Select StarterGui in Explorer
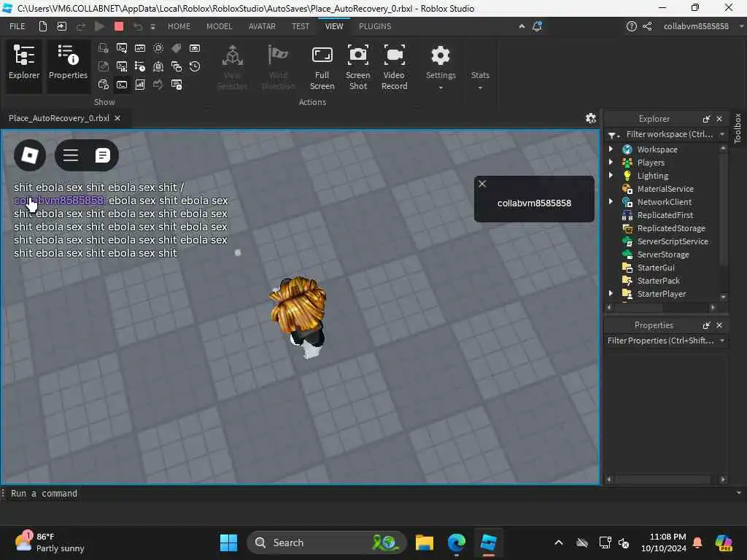 (656, 268)
